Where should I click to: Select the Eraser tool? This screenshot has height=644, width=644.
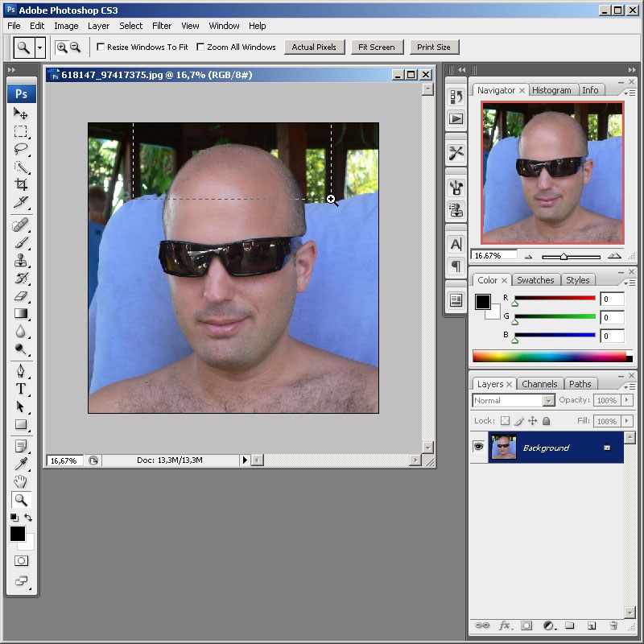pyautogui.click(x=21, y=295)
